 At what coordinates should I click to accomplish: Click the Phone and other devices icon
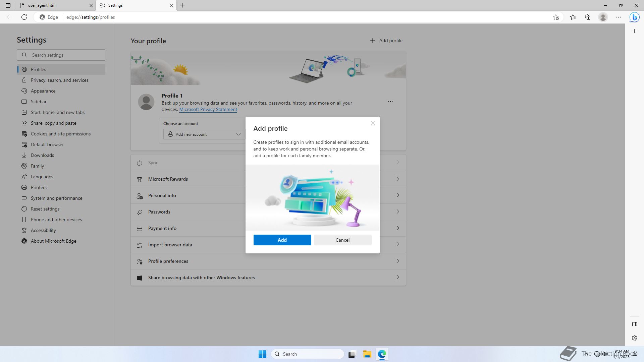pyautogui.click(x=24, y=220)
